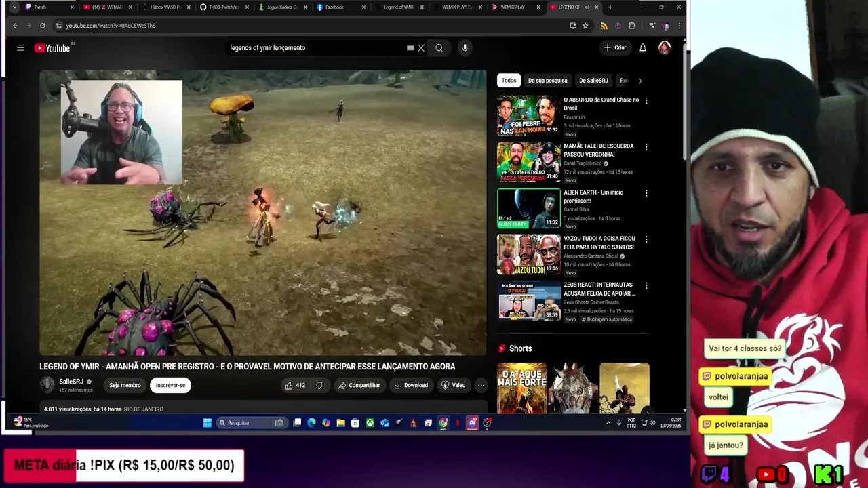
Task: Open Windows Start menu
Action: coord(208,423)
